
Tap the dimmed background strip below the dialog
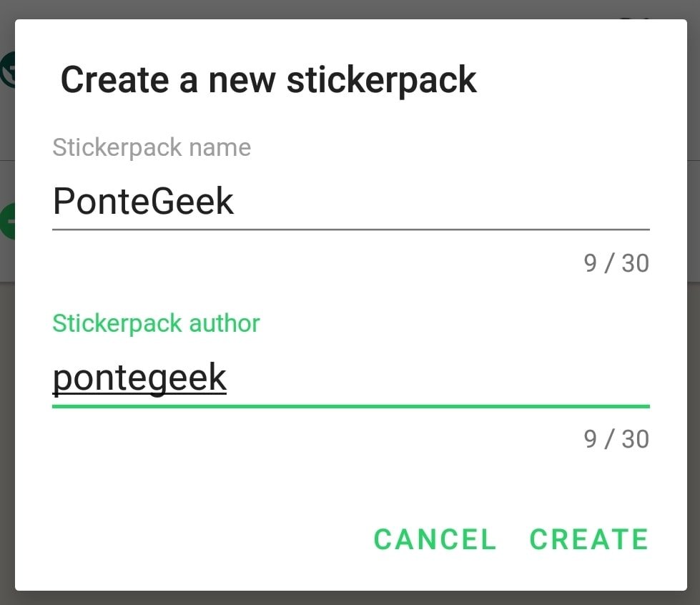tap(350, 599)
